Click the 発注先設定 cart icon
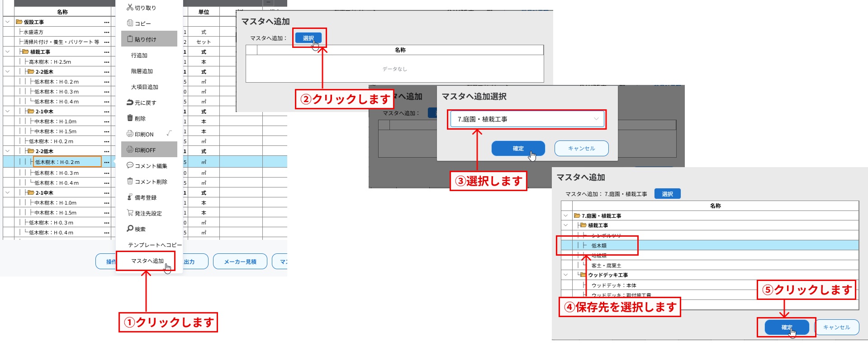 [130, 213]
